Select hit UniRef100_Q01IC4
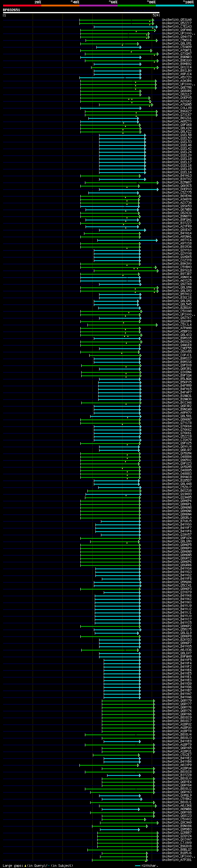Image resolution: width=197 pixels, height=868 pixels. [177, 67]
